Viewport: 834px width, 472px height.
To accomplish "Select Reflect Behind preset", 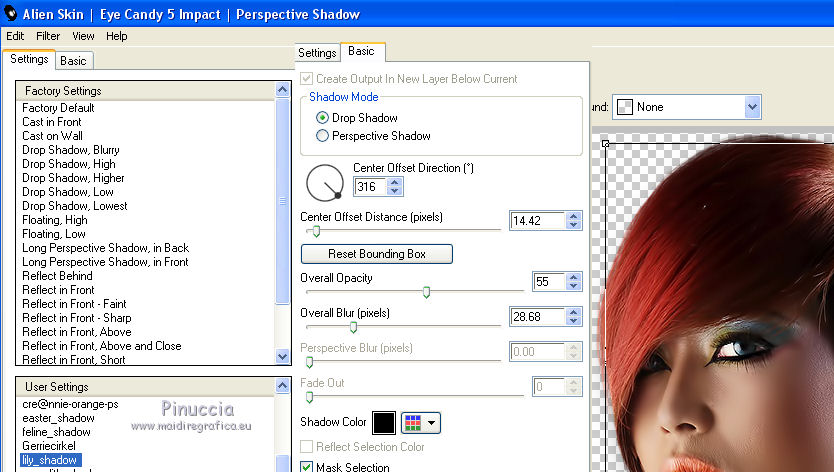I will click(x=57, y=276).
